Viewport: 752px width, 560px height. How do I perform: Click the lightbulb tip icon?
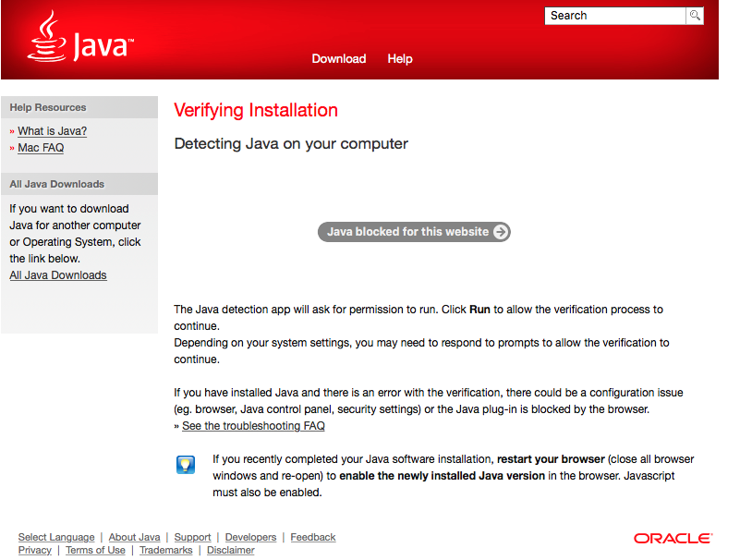(x=186, y=465)
